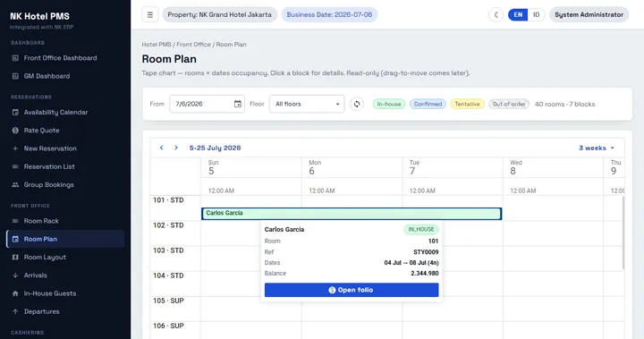Click the Confirmed legend chip
Image resolution: width=644 pixels, height=339 pixels.
pos(428,104)
